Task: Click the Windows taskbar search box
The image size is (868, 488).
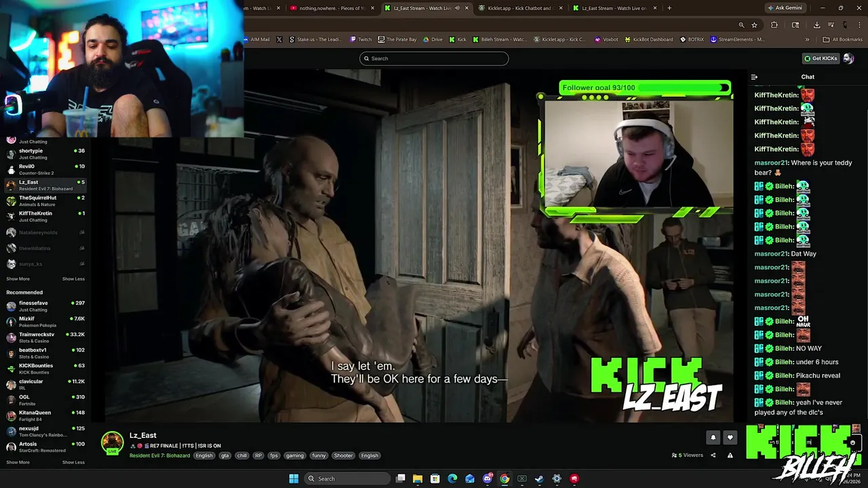Action: pyautogui.click(x=346, y=479)
